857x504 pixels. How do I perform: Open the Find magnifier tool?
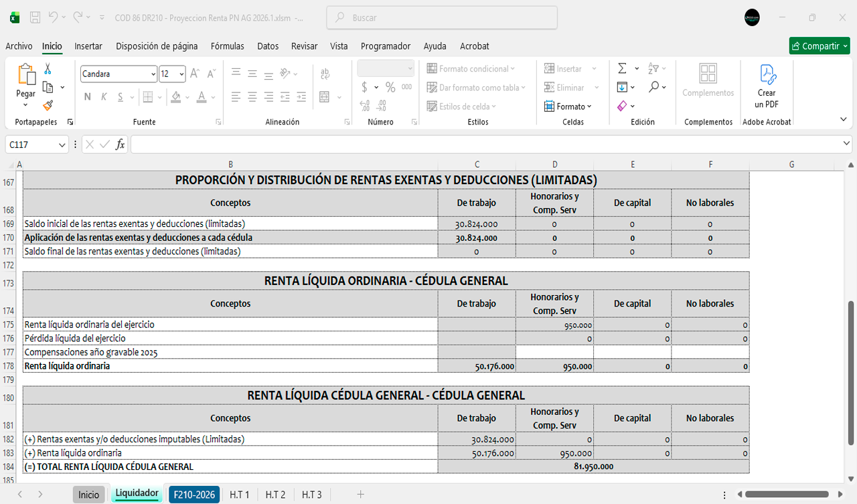click(653, 87)
